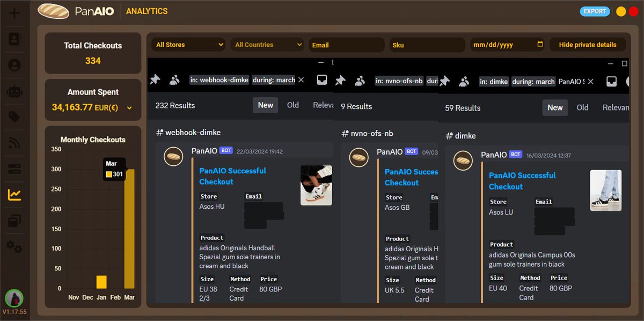Click the Jan bar in Monthly Checkouts chart
Viewport: 644px width, 321px height.
point(101,282)
